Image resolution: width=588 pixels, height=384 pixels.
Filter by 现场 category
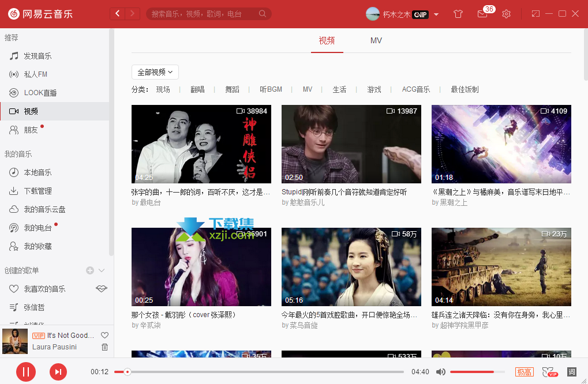[163, 89]
